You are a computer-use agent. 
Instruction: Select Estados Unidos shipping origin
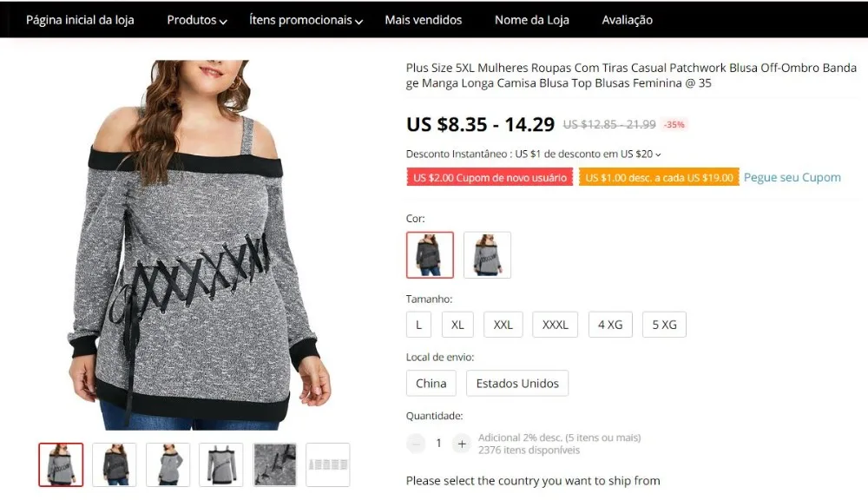click(x=517, y=383)
